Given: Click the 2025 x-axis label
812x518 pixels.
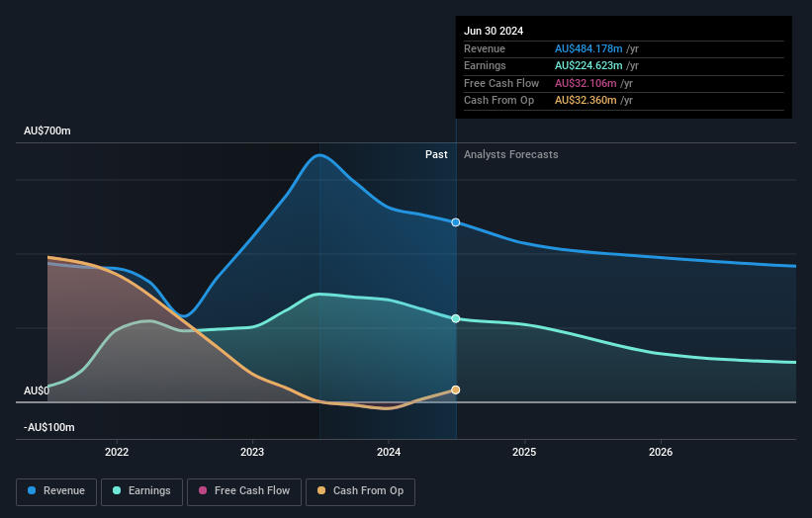Looking at the screenshot, I should tap(524, 452).
